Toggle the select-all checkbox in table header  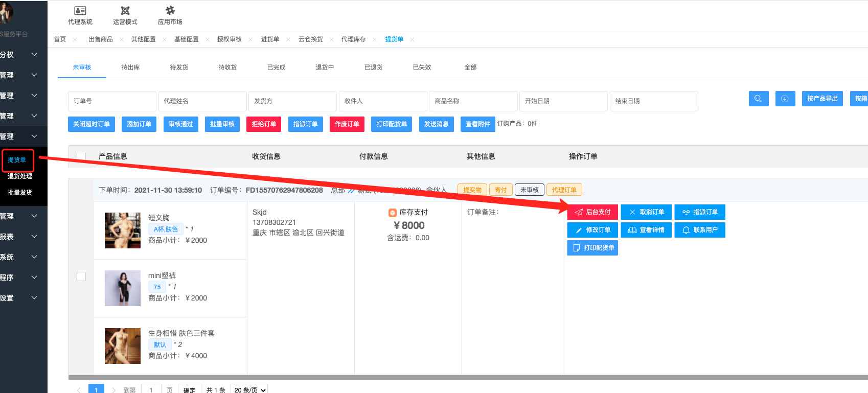(x=81, y=156)
